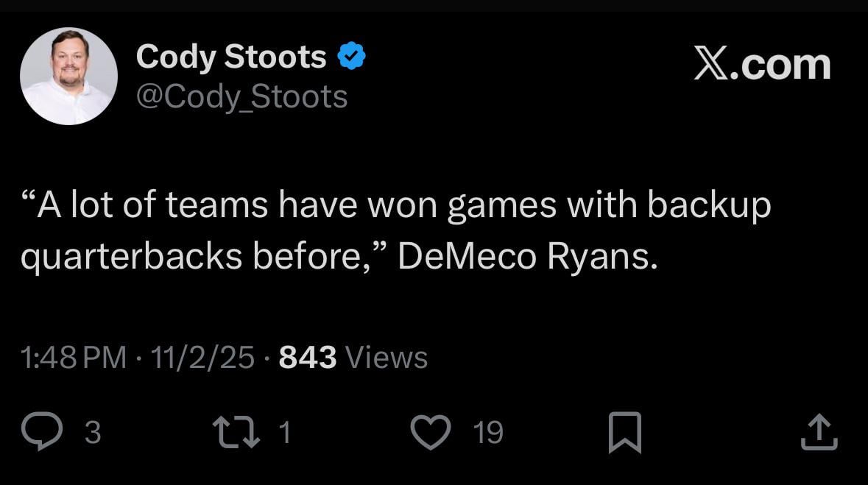The width and height of the screenshot is (868, 485).
Task: Click the blue verified badge
Action: (x=351, y=54)
